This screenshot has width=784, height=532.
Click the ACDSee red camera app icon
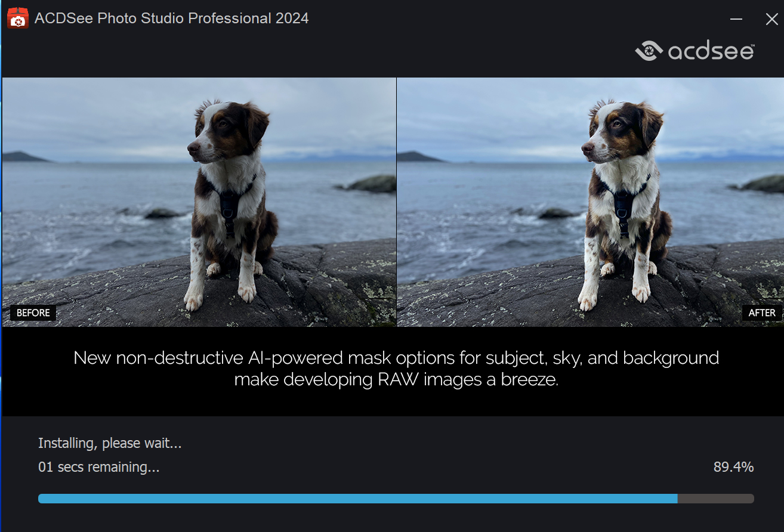18,18
